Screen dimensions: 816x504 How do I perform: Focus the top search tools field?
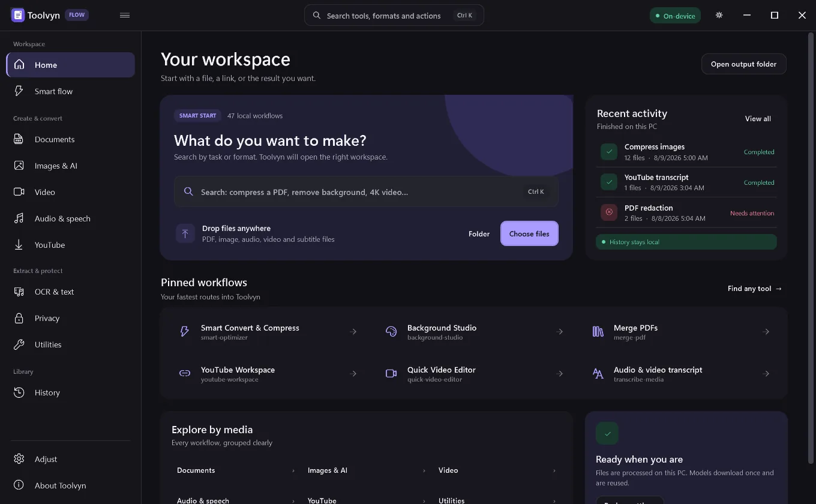(x=394, y=16)
